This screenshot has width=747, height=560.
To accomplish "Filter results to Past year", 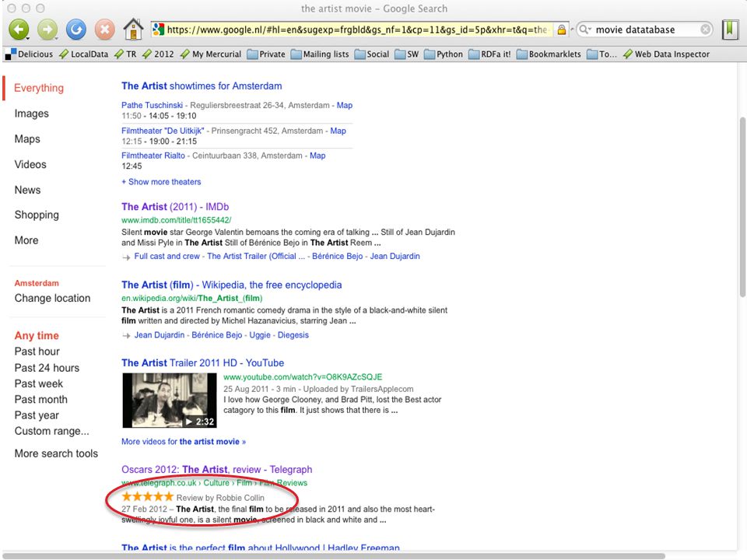I will [37, 415].
